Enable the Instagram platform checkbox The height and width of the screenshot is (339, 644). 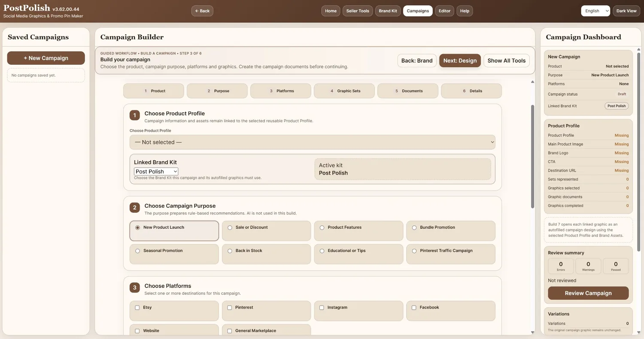point(322,308)
